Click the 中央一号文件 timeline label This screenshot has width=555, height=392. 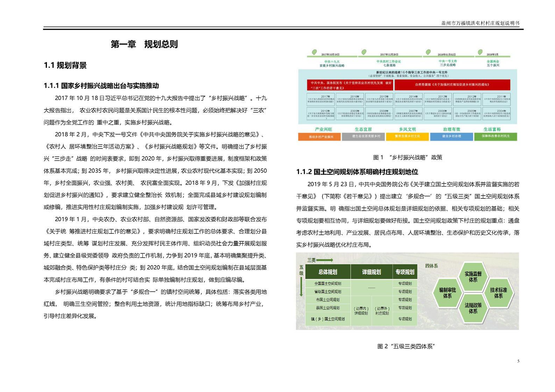tap(448, 61)
